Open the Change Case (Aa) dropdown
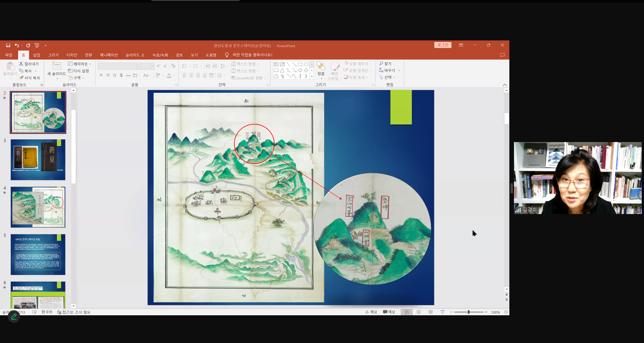Image resolution: width=644 pixels, height=343 pixels. [x=147, y=75]
